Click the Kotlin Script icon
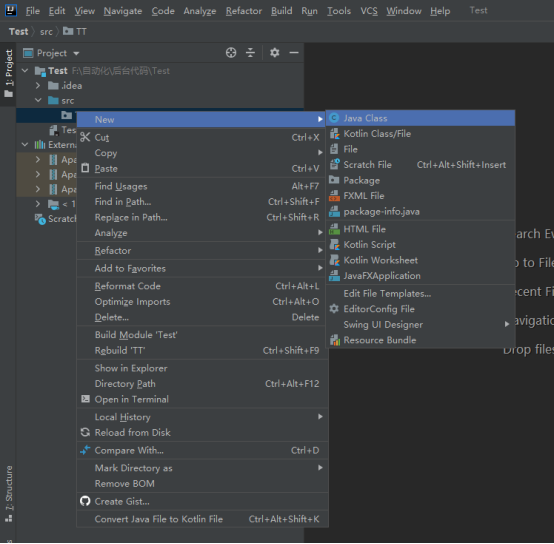The image size is (554, 544). [x=334, y=244]
